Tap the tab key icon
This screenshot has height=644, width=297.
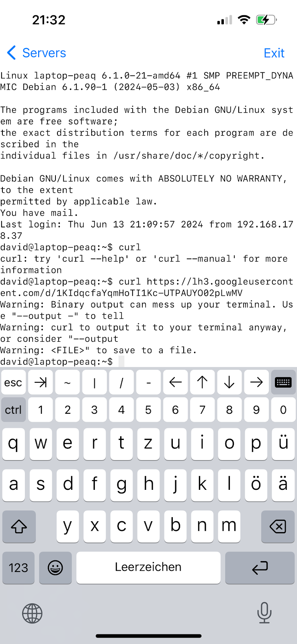(41, 382)
